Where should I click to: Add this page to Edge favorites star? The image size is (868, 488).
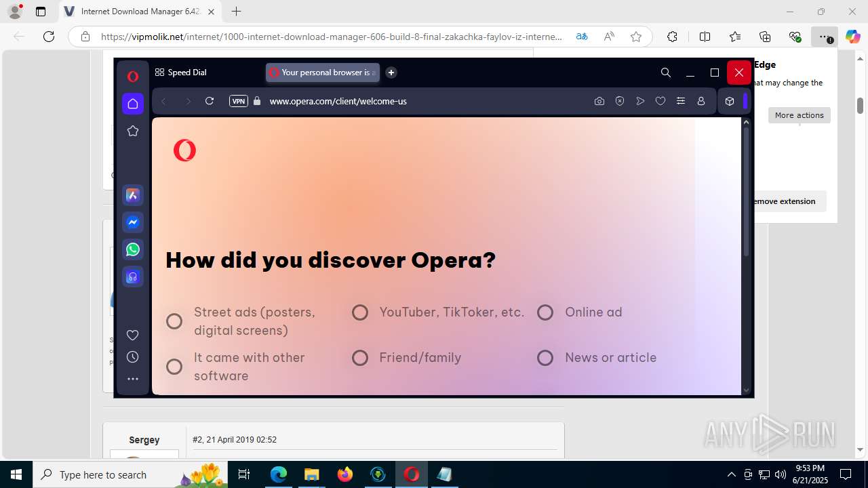[x=636, y=37]
